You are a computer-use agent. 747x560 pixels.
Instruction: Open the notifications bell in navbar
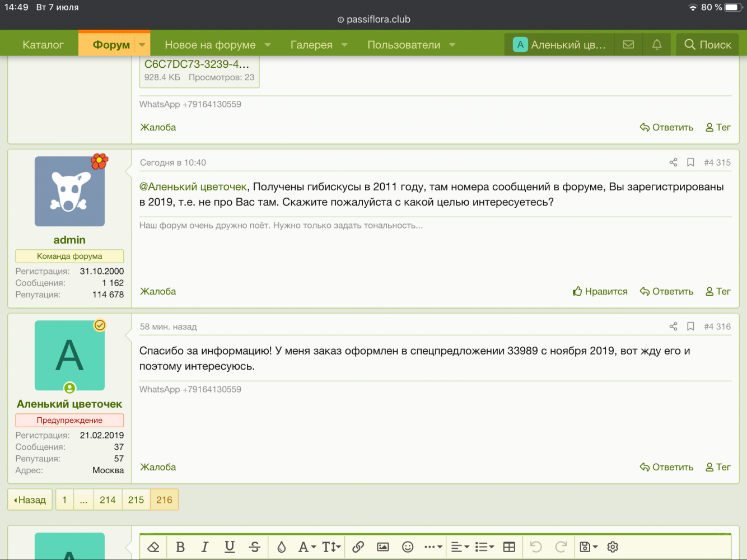(x=657, y=45)
